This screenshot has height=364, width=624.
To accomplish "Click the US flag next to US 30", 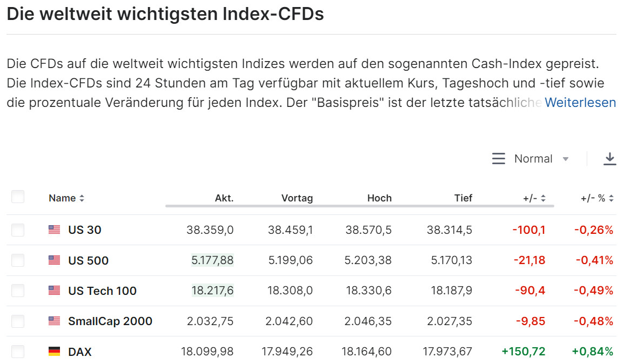I will pos(54,230).
